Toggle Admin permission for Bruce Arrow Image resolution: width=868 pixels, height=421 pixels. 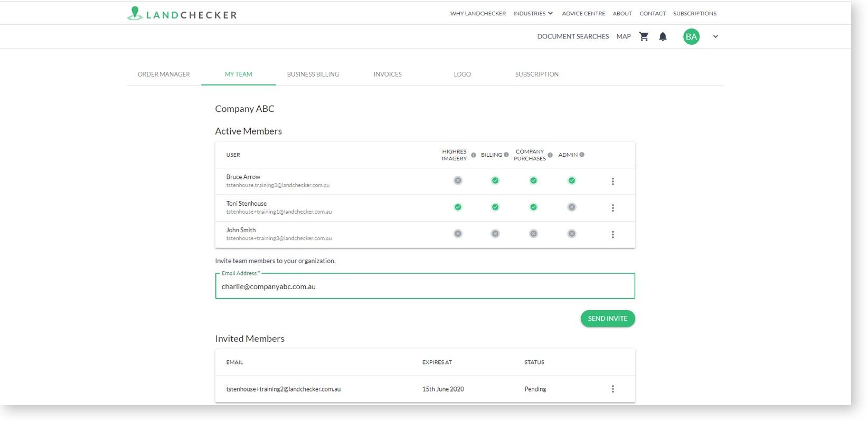click(x=572, y=180)
